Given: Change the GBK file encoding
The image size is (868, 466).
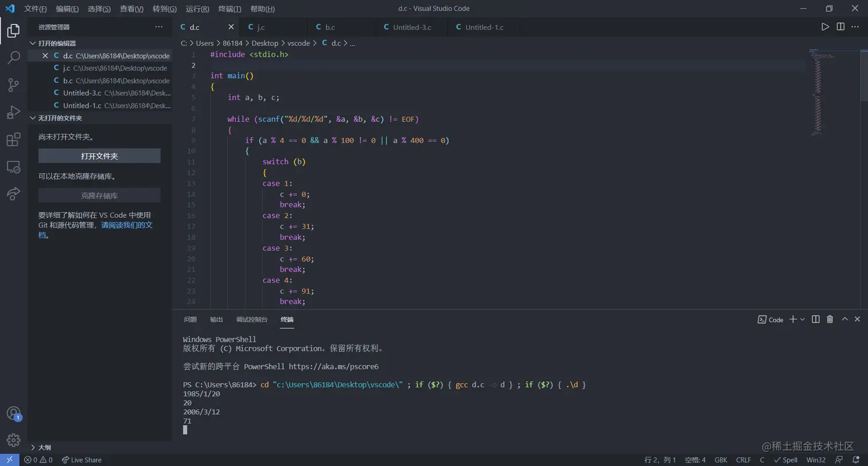Looking at the screenshot, I should (x=721, y=460).
